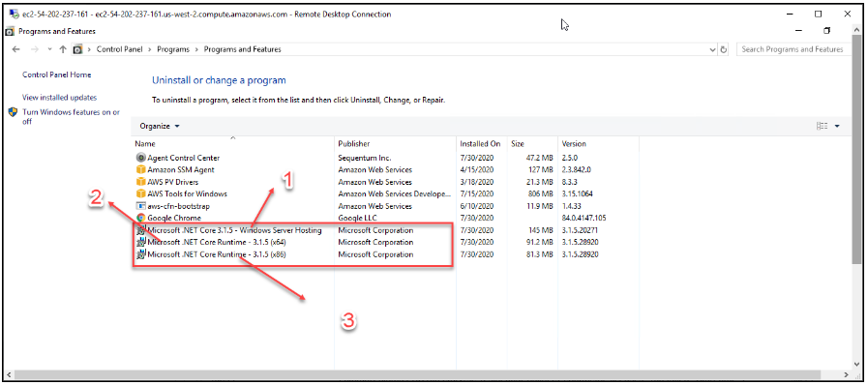This screenshot has width=868, height=385.
Task: Click the up-one-level arrow button
Action: pos(63,49)
